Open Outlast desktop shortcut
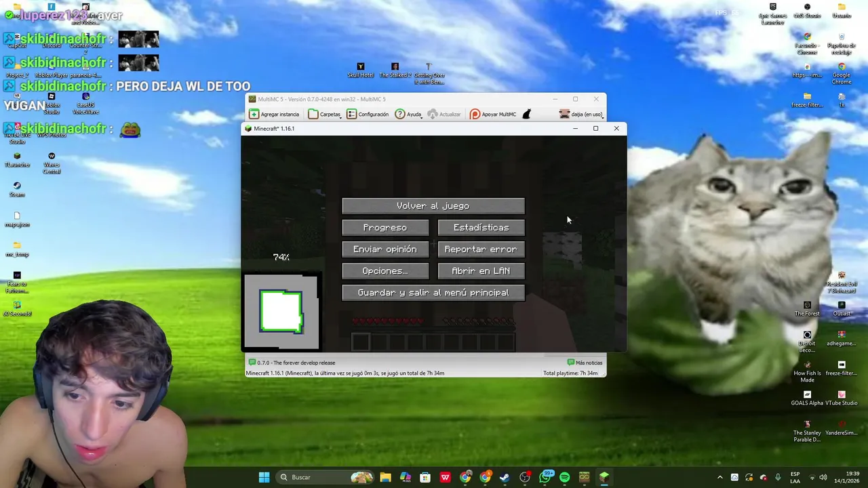Screen dimensions: 868x488 pos(842,308)
